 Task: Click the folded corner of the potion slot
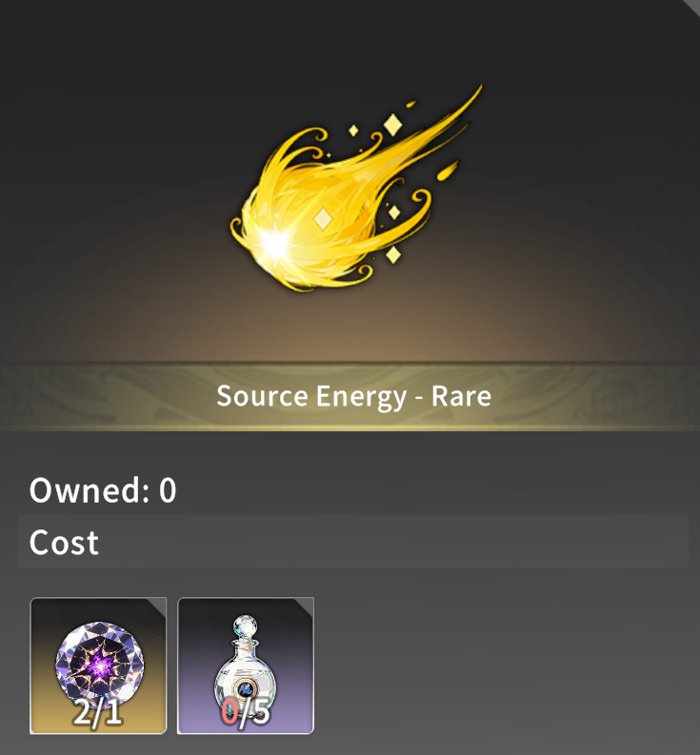click(x=305, y=606)
